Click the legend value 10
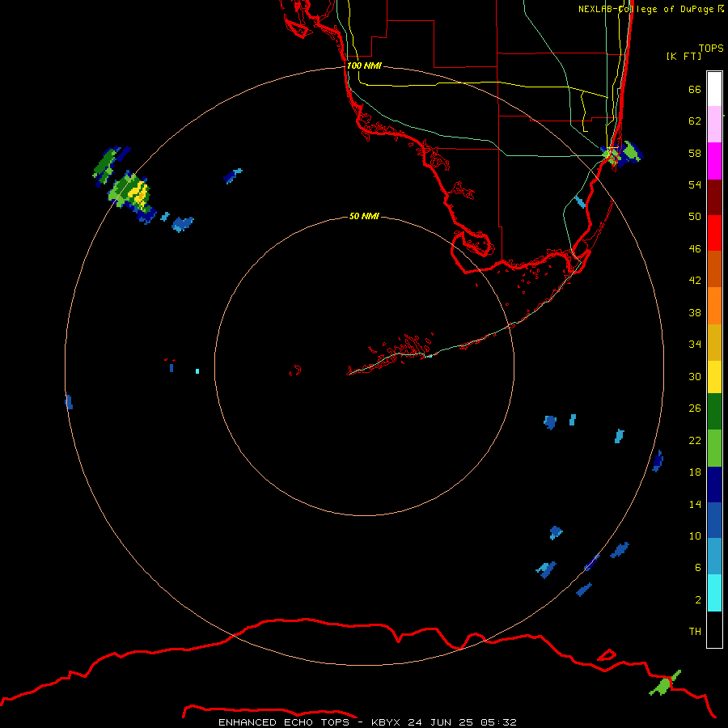Image resolution: width=728 pixels, height=728 pixels. [695, 535]
